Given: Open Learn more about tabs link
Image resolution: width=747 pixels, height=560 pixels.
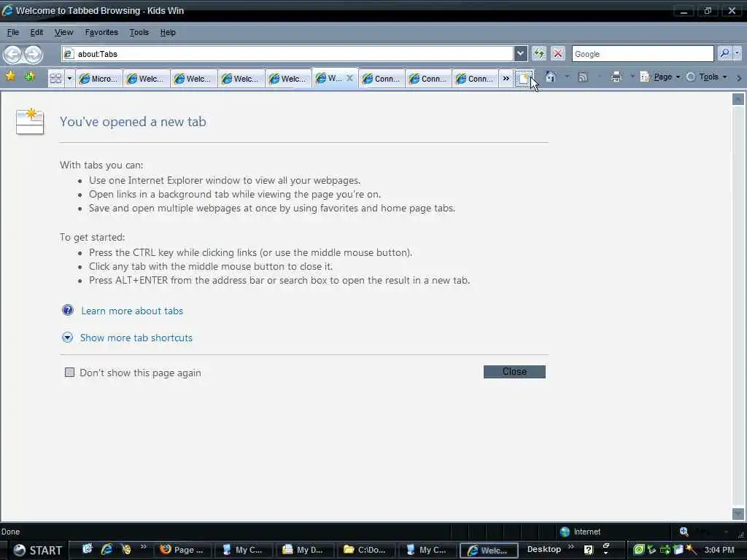Looking at the screenshot, I should click(x=132, y=311).
